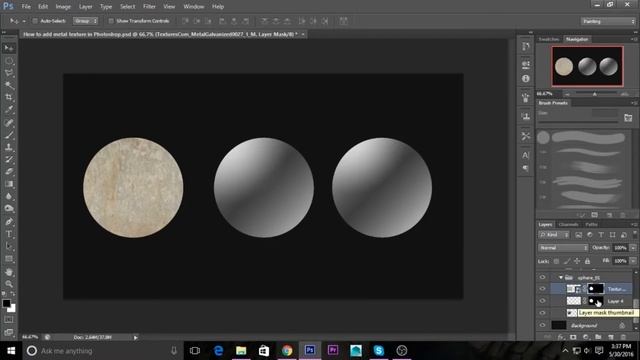The width and height of the screenshot is (640, 360).
Task: Select the History Brush tool
Action: (x=9, y=159)
